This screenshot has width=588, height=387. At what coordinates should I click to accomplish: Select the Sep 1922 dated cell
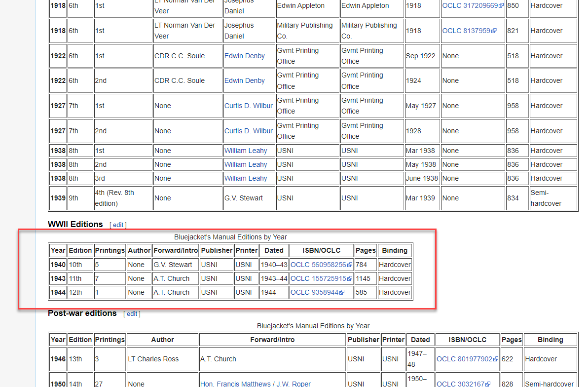[x=422, y=56]
